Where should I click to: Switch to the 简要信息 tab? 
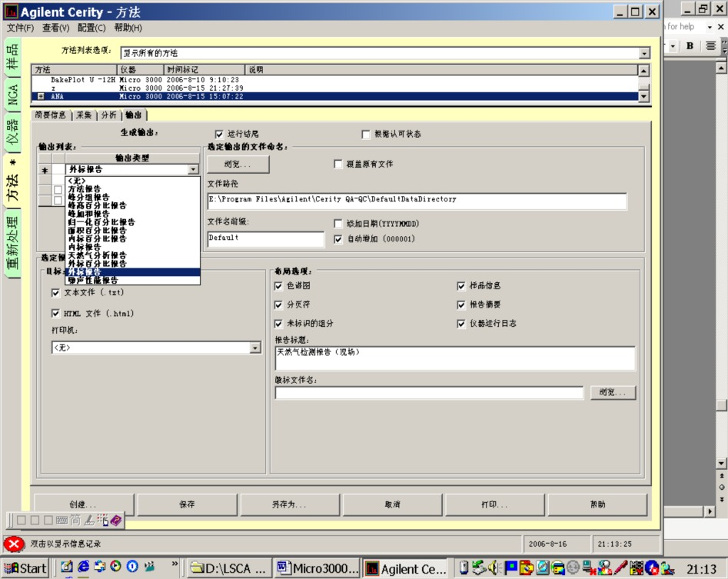click(x=51, y=115)
